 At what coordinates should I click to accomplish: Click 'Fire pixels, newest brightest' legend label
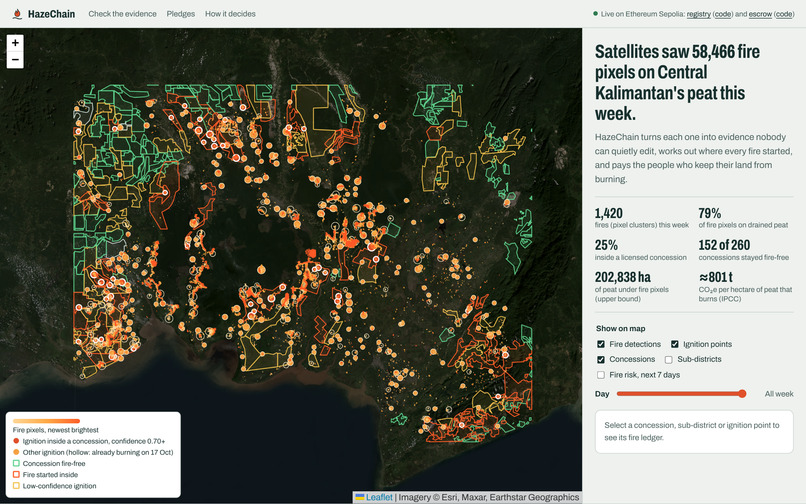pyautogui.click(x=56, y=430)
